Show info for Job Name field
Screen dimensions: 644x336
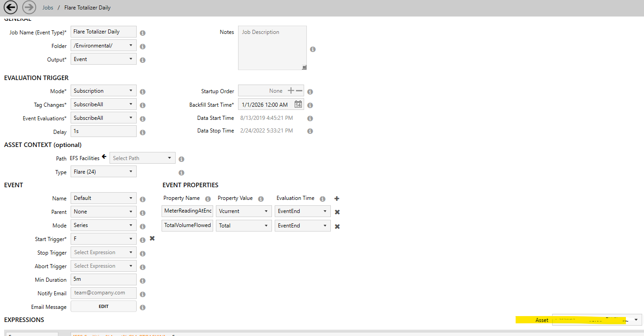[143, 33]
